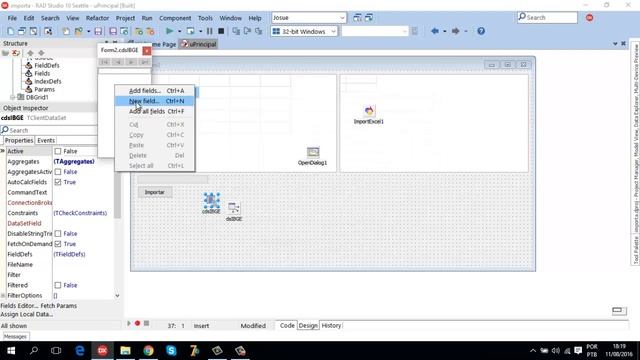The height and width of the screenshot is (360, 640).
Task: Open Skype from taskbar
Action: [x=171, y=351]
